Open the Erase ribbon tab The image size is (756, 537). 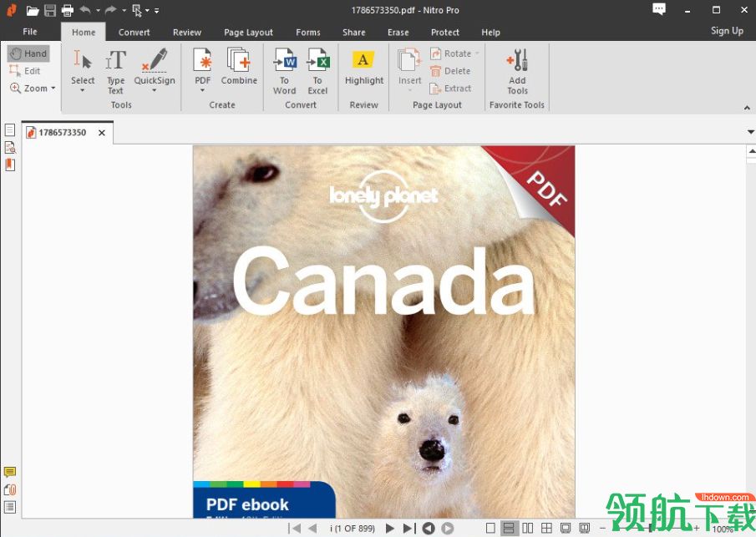pyautogui.click(x=398, y=33)
